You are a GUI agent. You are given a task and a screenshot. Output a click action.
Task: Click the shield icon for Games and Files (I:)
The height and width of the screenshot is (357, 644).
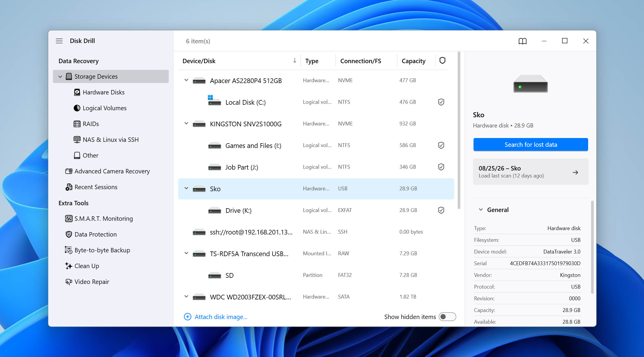[x=441, y=145]
